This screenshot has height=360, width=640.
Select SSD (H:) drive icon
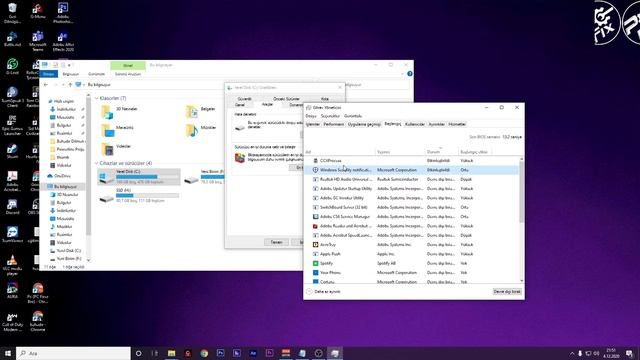click(x=107, y=198)
